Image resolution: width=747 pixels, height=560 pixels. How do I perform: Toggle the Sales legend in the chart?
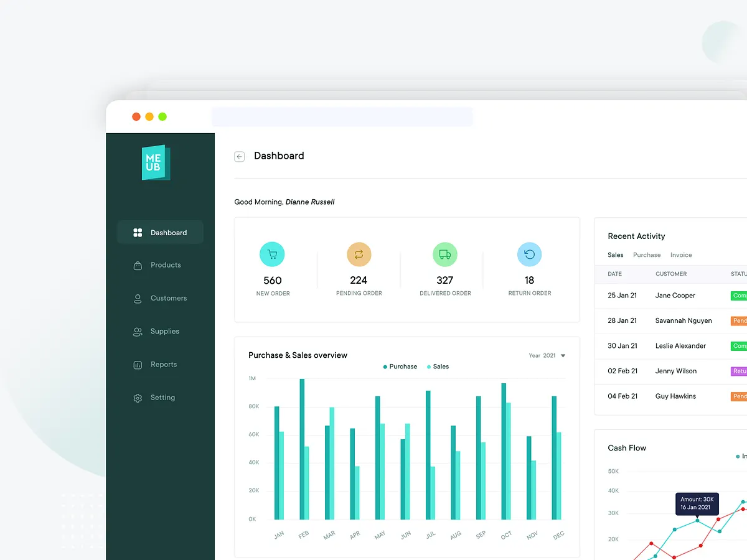point(438,366)
